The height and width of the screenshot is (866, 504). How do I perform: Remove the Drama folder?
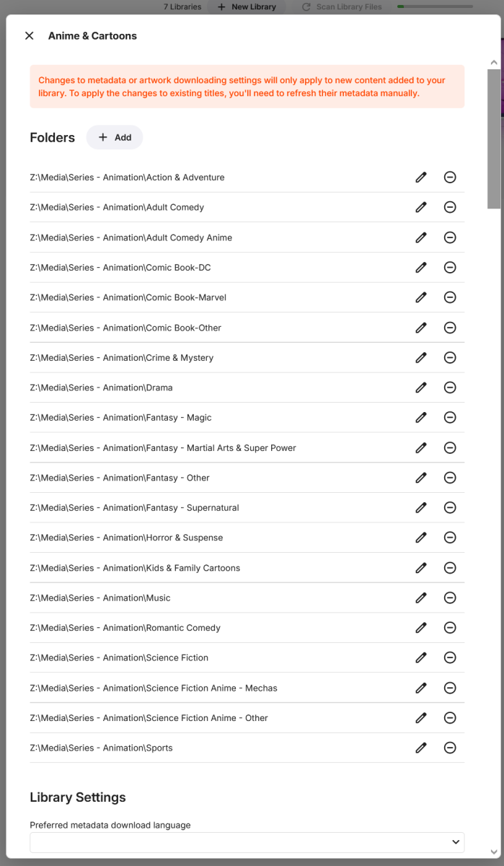point(450,388)
